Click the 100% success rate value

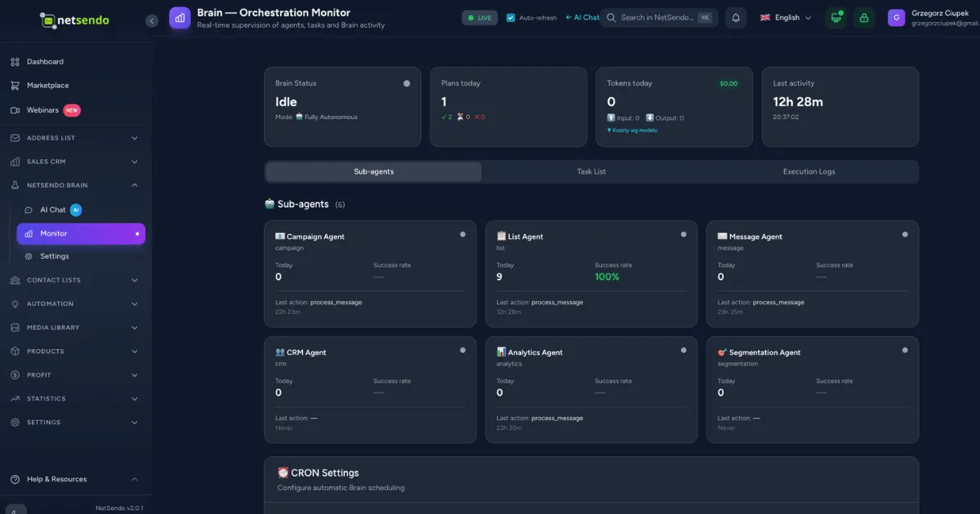tap(607, 277)
